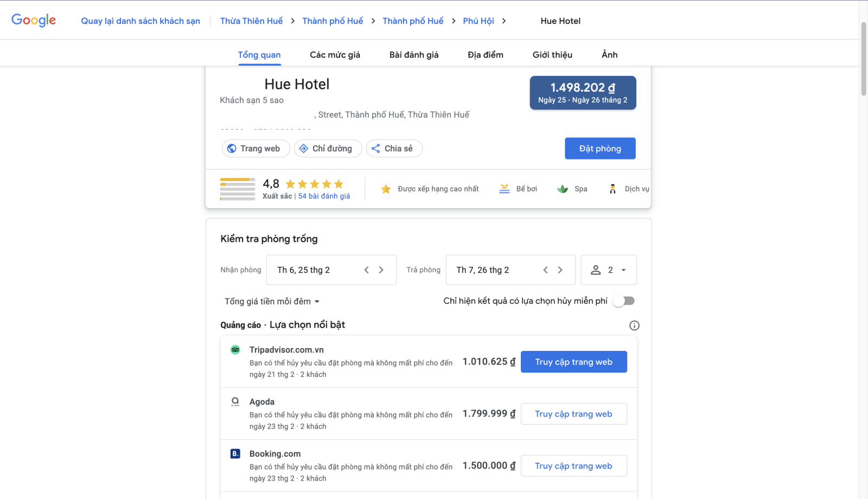
Task: Open the Ảnh tab
Action: (609, 55)
